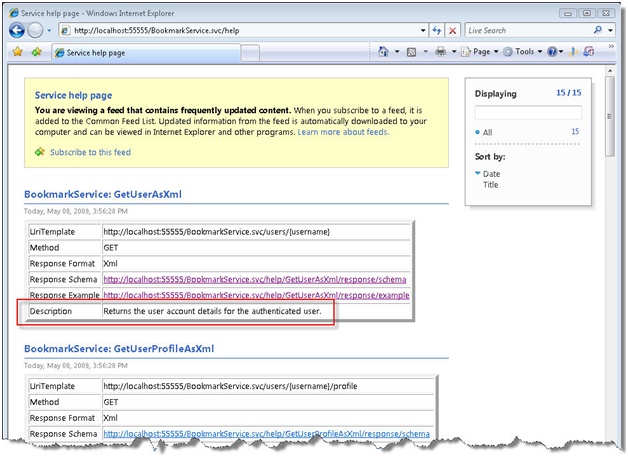Expand the Feeds dropdown arrow
Viewport: 628px width, 459px height.
click(425, 52)
